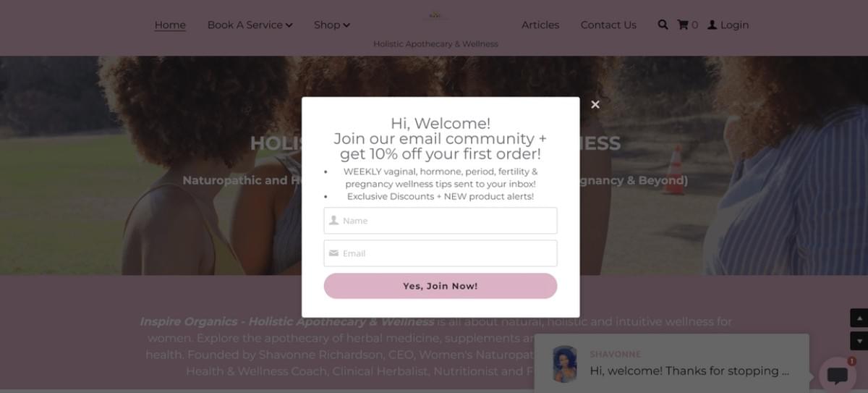The image size is (868, 393).
Task: Click Shavonne's chat avatar picture
Action: [564, 363]
